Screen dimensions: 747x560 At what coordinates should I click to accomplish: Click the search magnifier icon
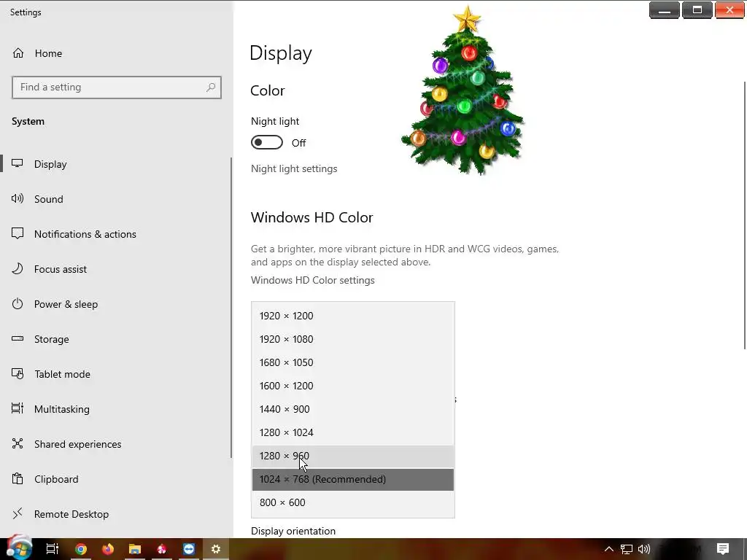pos(211,87)
